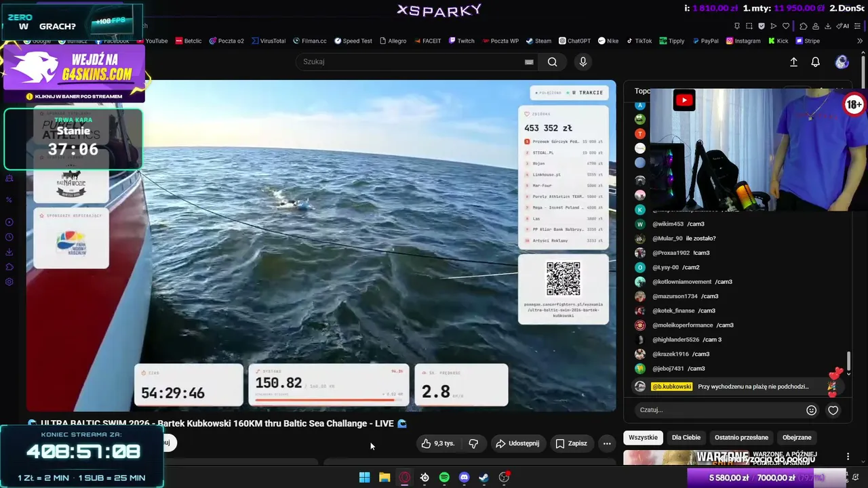
Task: Open the Speed Test bookmark
Action: point(353,41)
